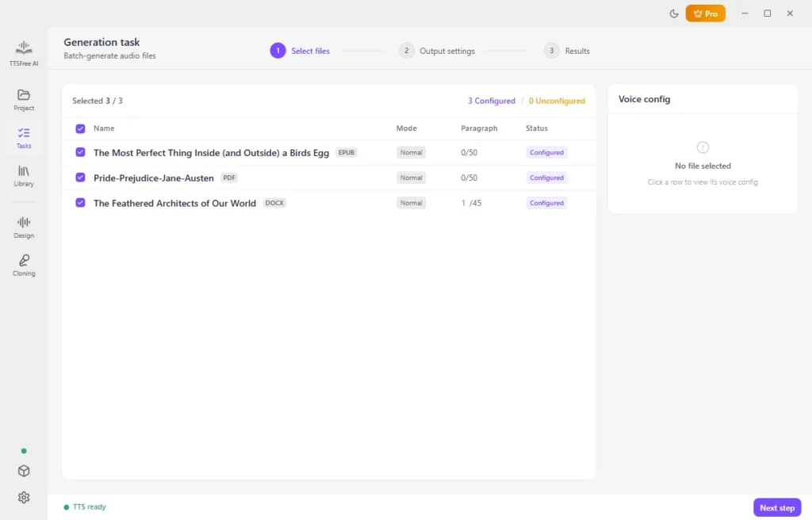Image resolution: width=812 pixels, height=520 pixels.
Task: Open the TTSFree AI home logo
Action: (x=24, y=53)
